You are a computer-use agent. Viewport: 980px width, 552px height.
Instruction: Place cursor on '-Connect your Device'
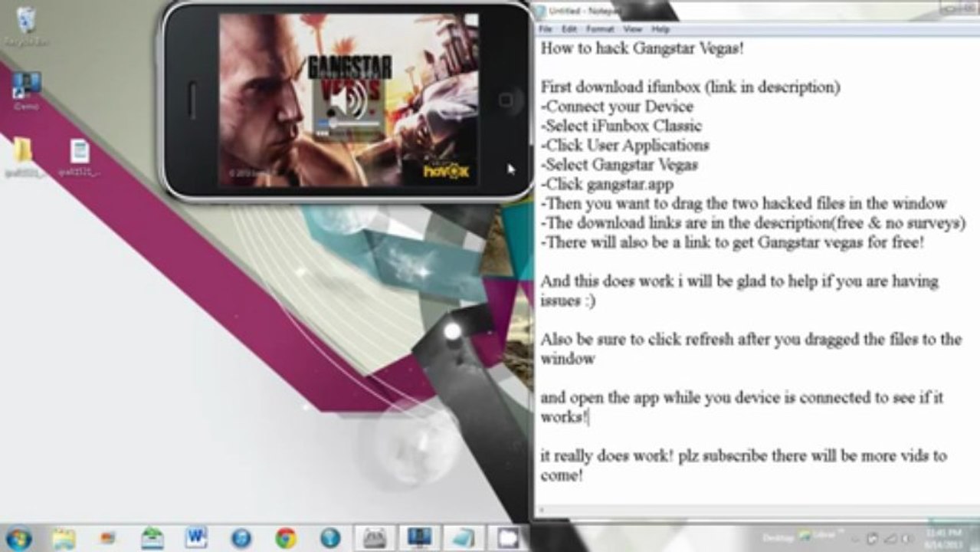pyautogui.click(x=617, y=106)
